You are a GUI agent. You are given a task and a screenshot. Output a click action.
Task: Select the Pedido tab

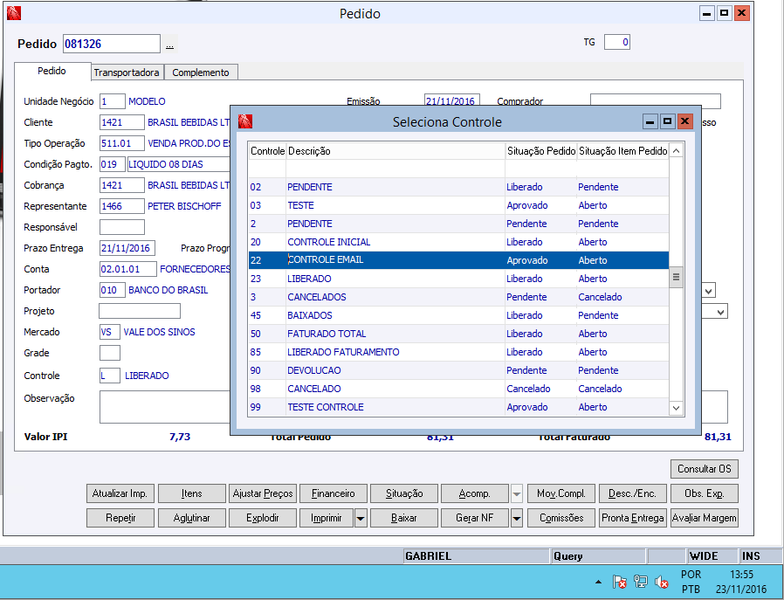(x=52, y=71)
